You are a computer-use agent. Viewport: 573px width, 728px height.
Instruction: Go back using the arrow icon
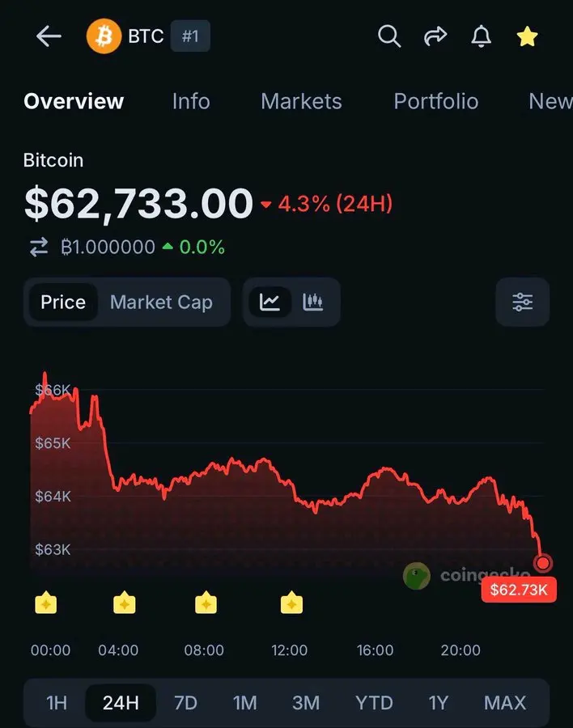(49, 36)
